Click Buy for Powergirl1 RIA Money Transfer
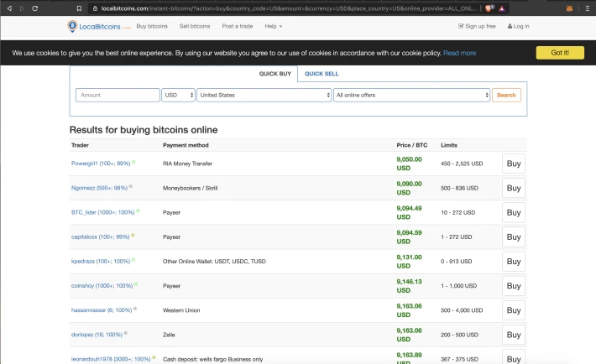This screenshot has height=364, width=596. (x=514, y=164)
